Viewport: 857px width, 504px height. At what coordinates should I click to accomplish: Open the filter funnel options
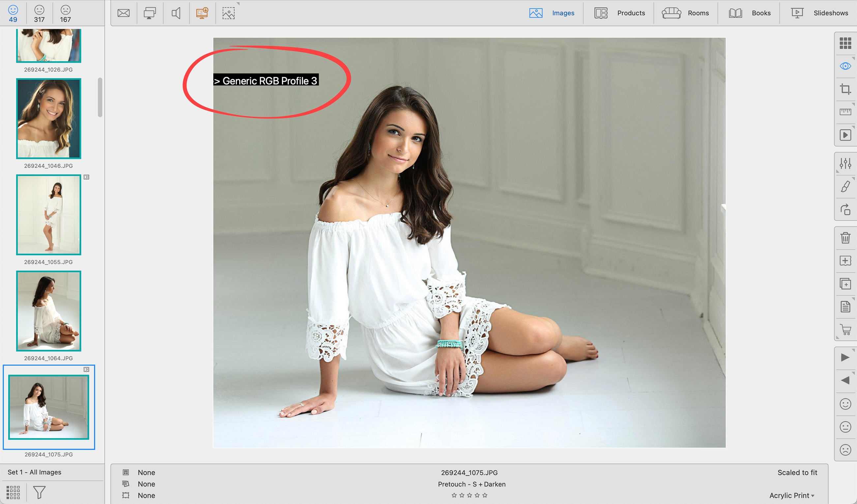click(39, 492)
